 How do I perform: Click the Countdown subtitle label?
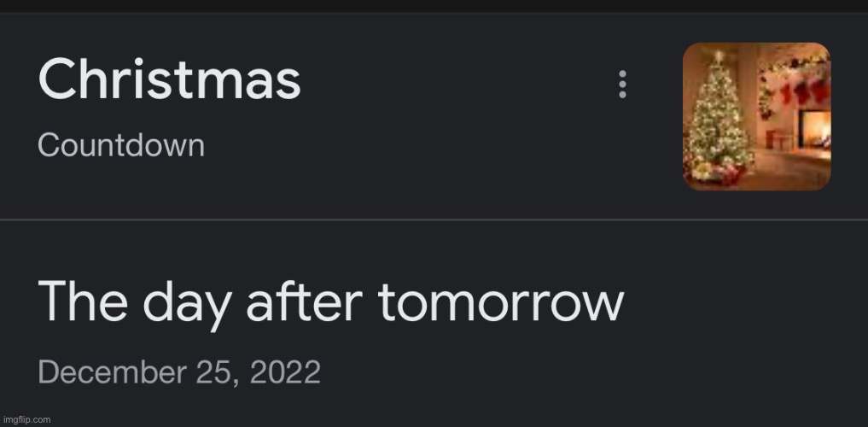coord(121,145)
